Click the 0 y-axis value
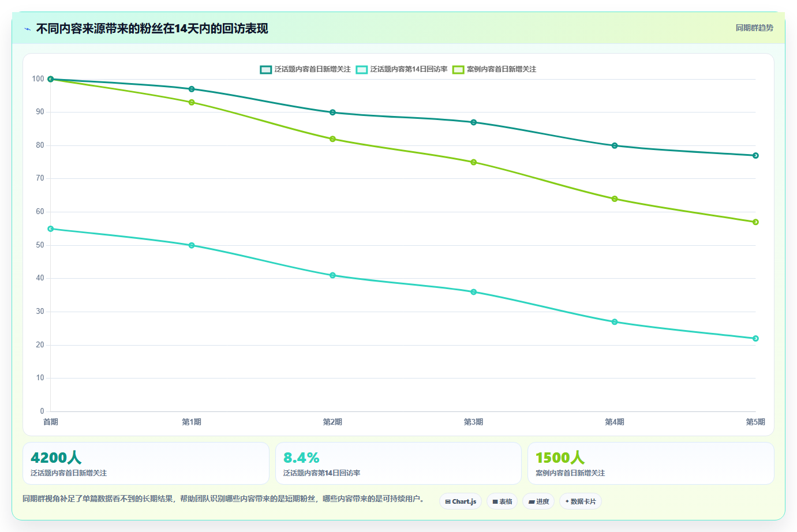 click(42, 411)
